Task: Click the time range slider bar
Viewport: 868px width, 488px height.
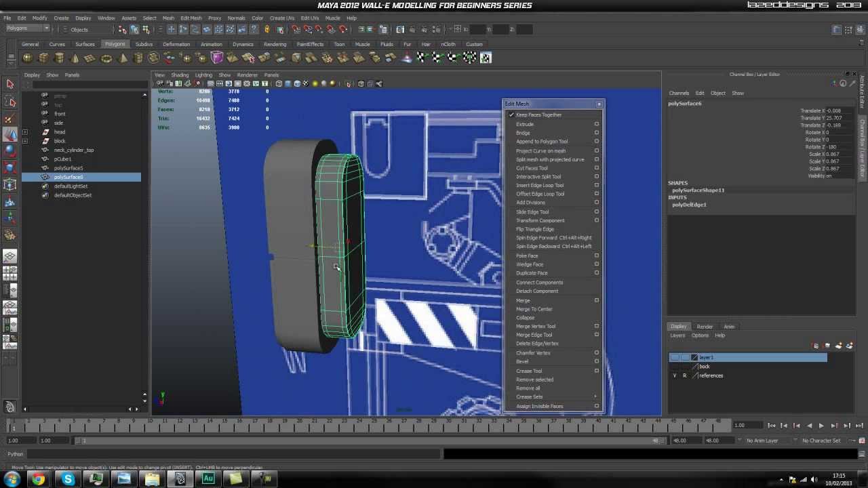Action: click(370, 441)
